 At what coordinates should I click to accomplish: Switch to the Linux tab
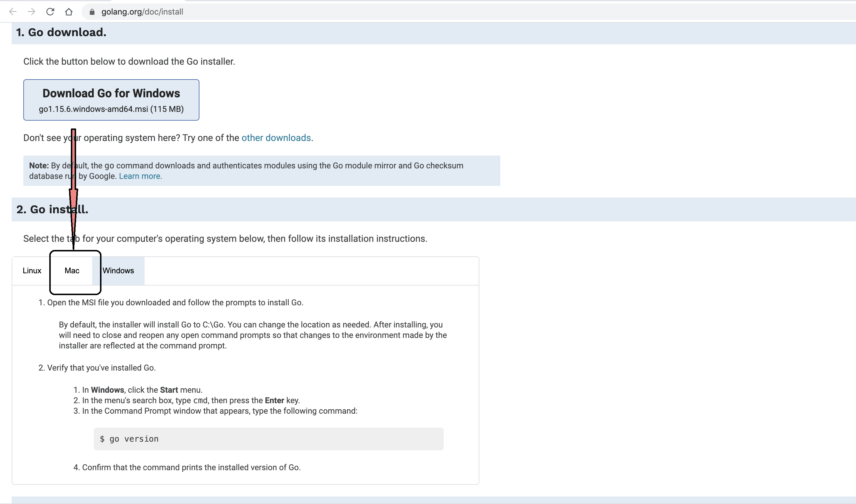32,271
